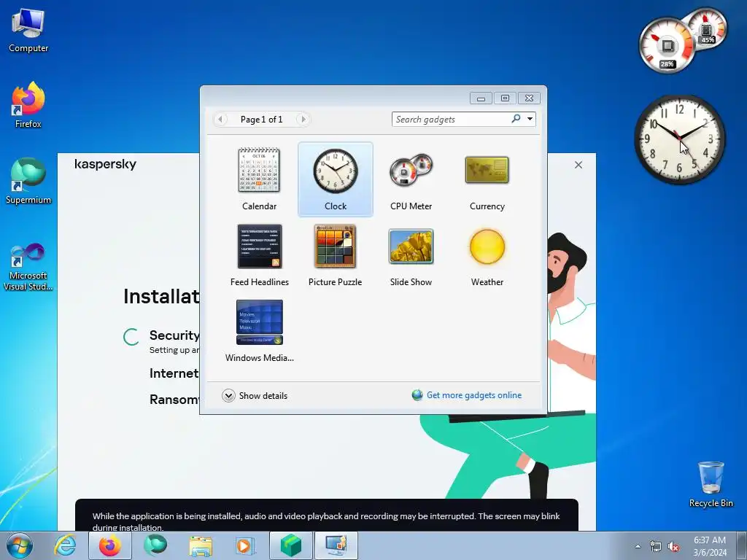
Task: Select the Currency gadget
Action: click(487, 179)
